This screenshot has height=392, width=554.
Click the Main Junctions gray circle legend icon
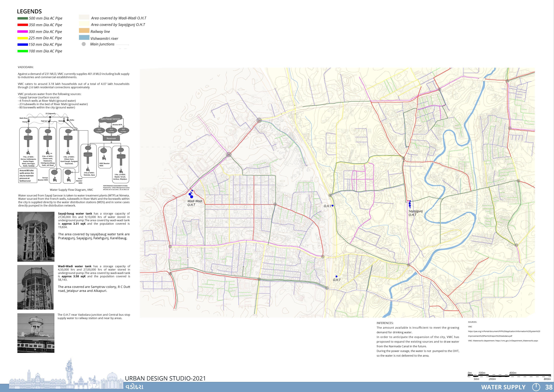tap(84, 44)
